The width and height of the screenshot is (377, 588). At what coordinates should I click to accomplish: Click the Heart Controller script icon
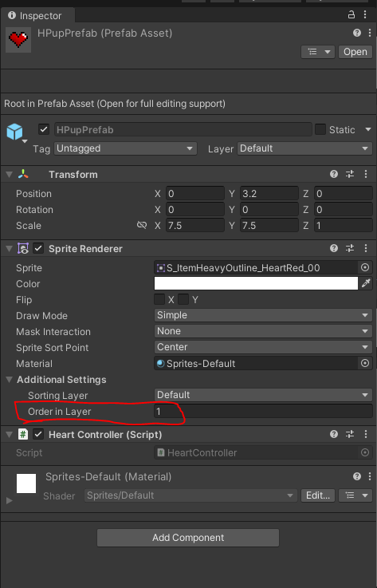click(x=23, y=434)
